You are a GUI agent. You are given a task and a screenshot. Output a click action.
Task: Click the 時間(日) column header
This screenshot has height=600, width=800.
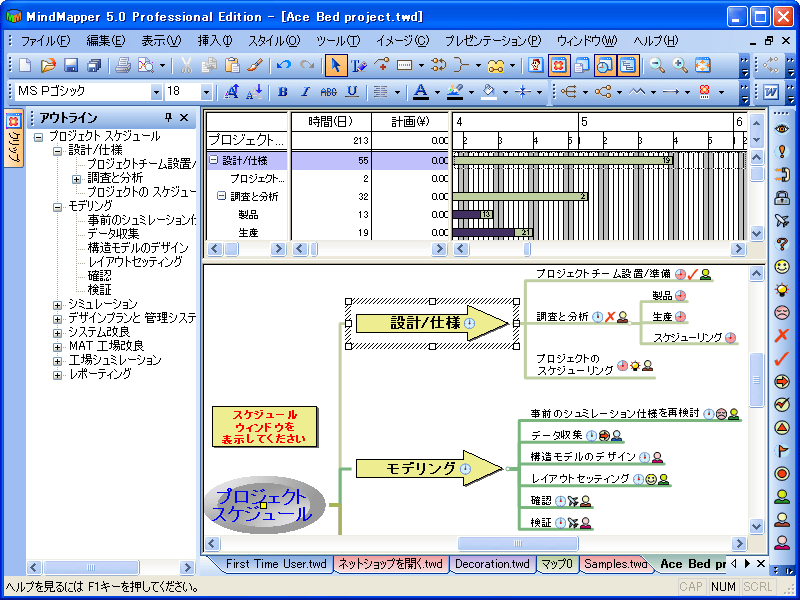tap(331, 121)
